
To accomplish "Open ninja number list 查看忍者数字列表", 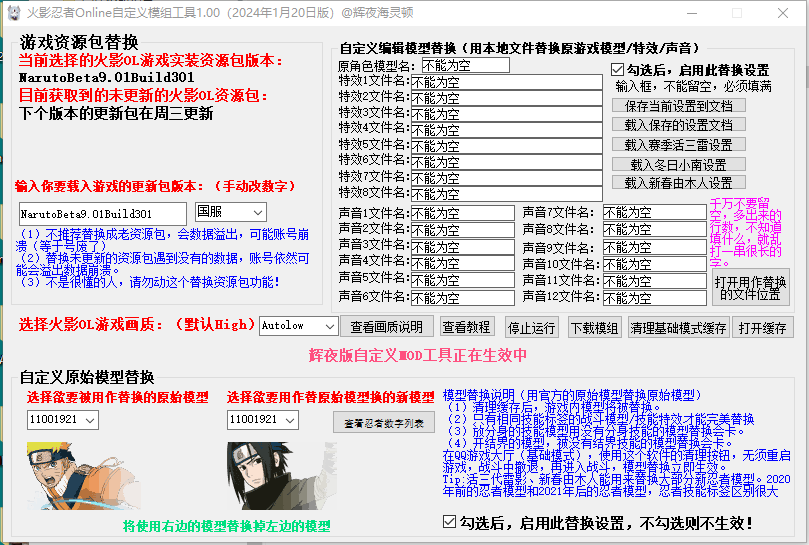I will point(384,423).
